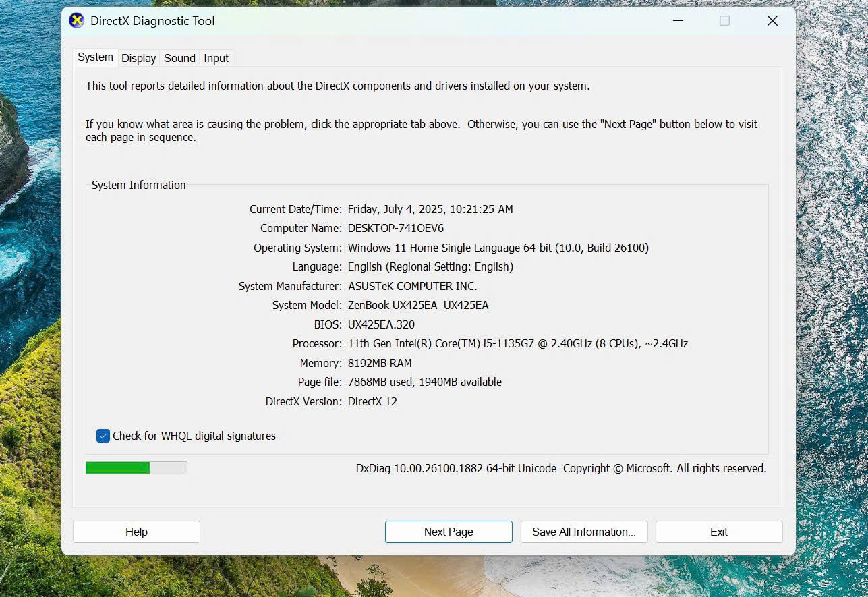The width and height of the screenshot is (868, 597).
Task: Click the Current Date/Time: field label
Action: pos(295,209)
